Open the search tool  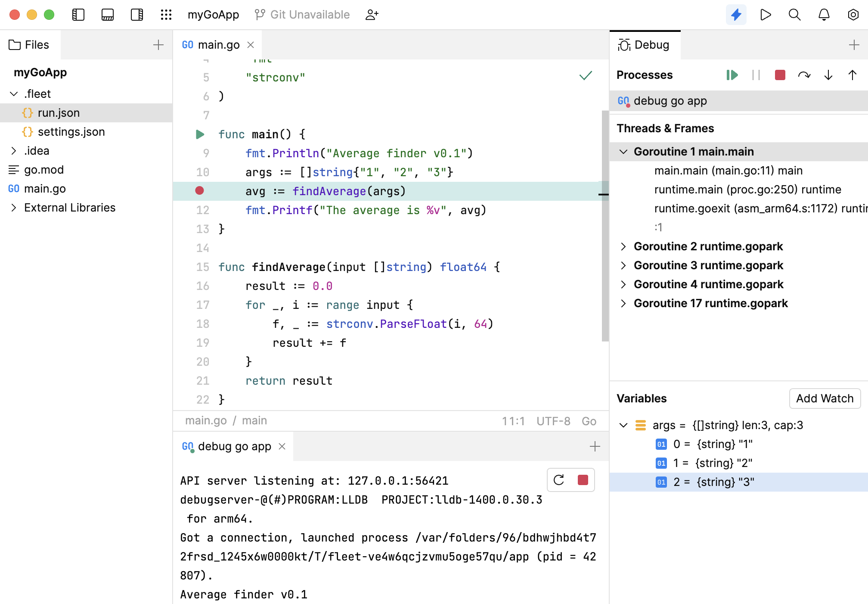click(x=794, y=14)
